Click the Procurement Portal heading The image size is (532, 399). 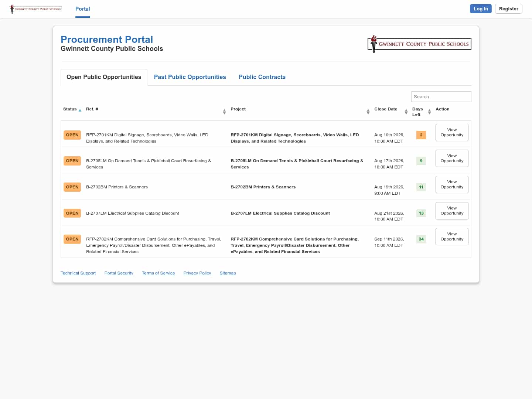[x=107, y=40]
